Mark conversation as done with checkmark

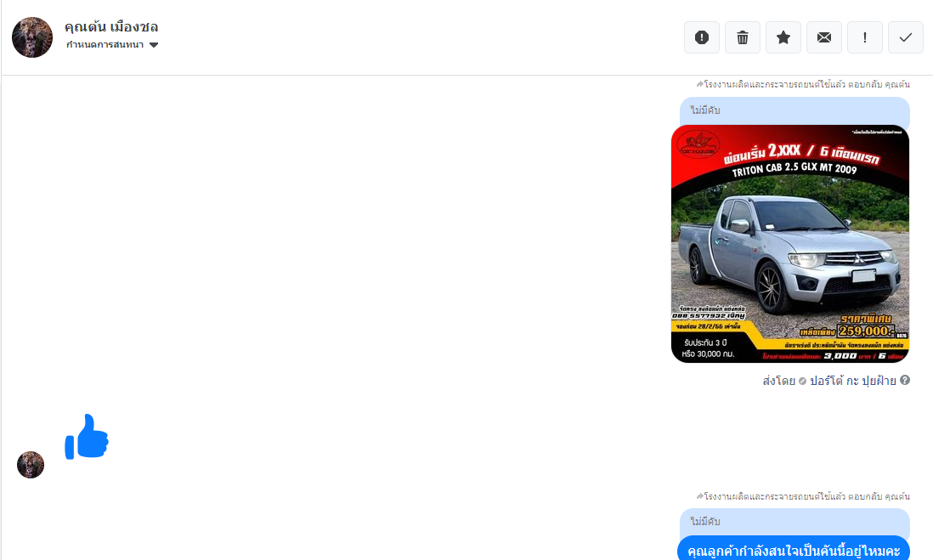[906, 37]
